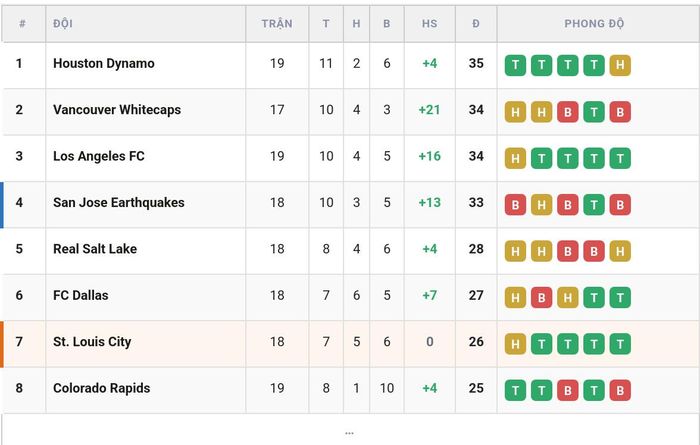Click the ĐỘI column header
Image resolution: width=700 pixels, height=445 pixels.
pos(63,23)
